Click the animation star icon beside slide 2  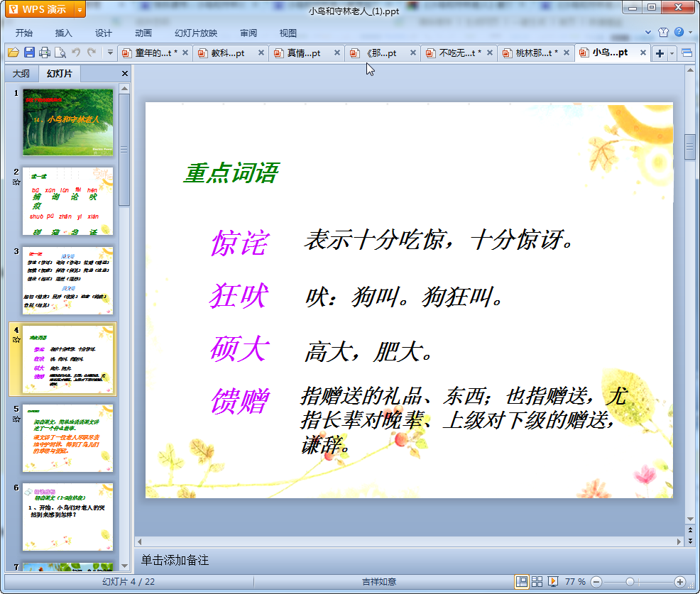(x=16, y=182)
